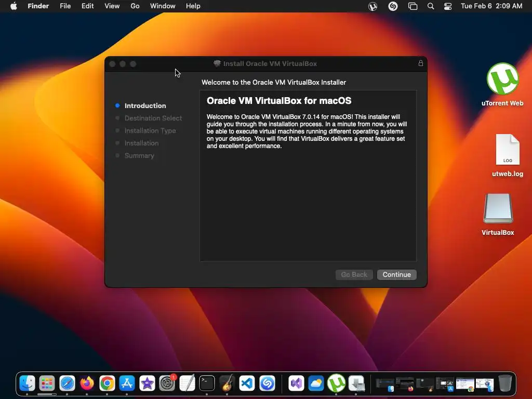Open the Apple menu

14,6
